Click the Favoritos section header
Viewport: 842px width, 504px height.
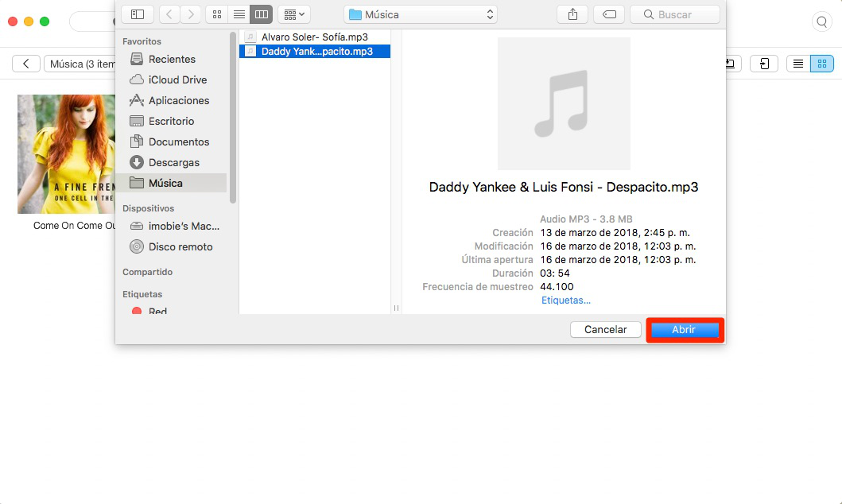coord(142,41)
